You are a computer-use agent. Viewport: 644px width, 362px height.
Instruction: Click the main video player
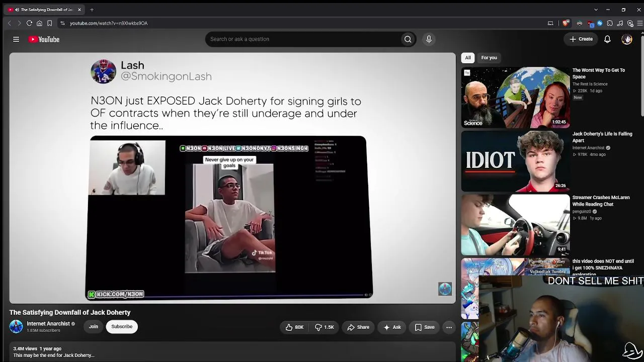232,178
